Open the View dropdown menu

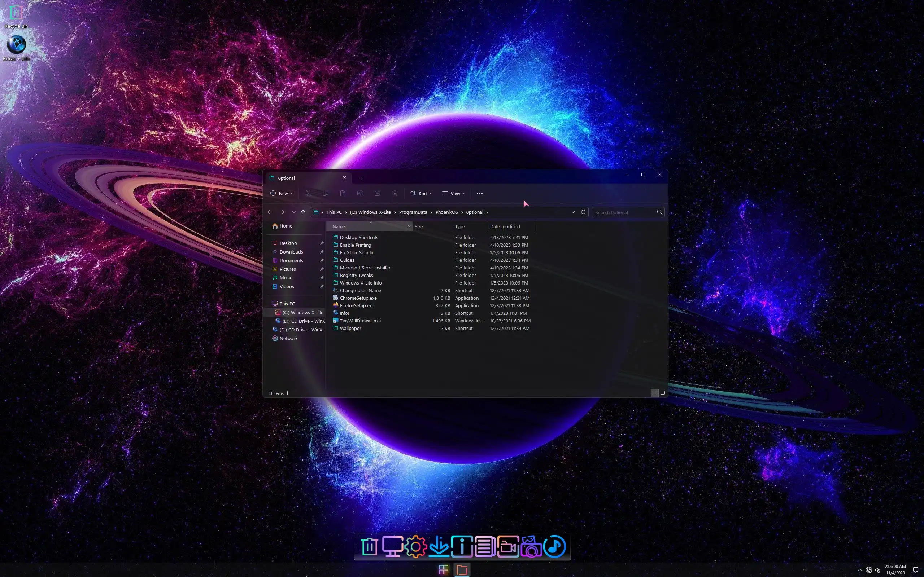coord(453,194)
